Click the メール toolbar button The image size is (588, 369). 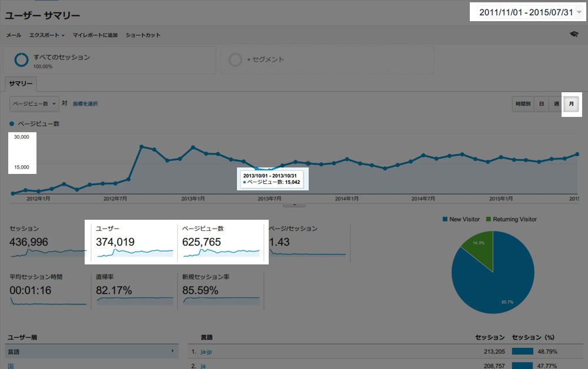pyautogui.click(x=14, y=35)
